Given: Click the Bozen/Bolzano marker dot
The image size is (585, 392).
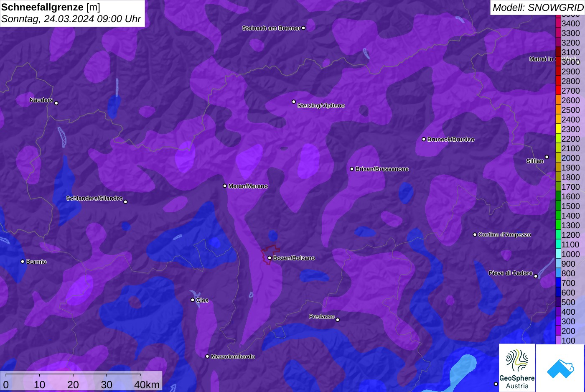Looking at the screenshot, I should (270, 258).
